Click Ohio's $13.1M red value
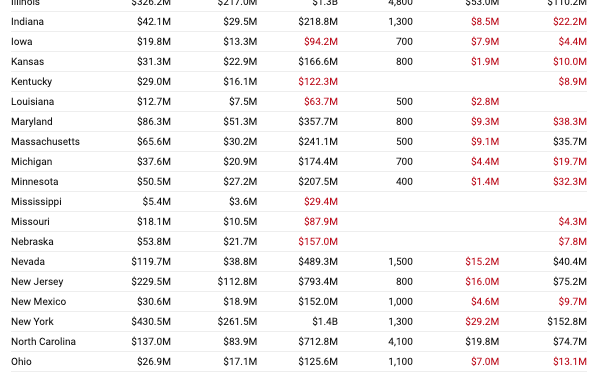 570,362
